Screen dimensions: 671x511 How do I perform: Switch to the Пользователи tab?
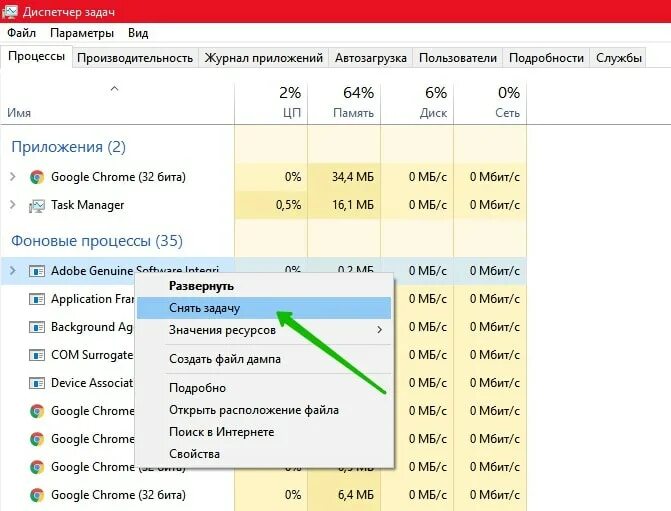[x=457, y=58]
